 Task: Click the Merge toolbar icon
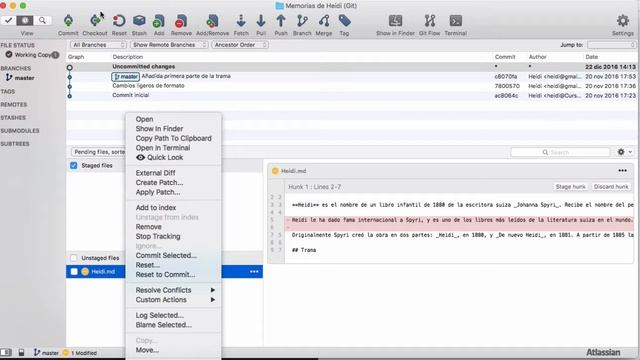324,21
